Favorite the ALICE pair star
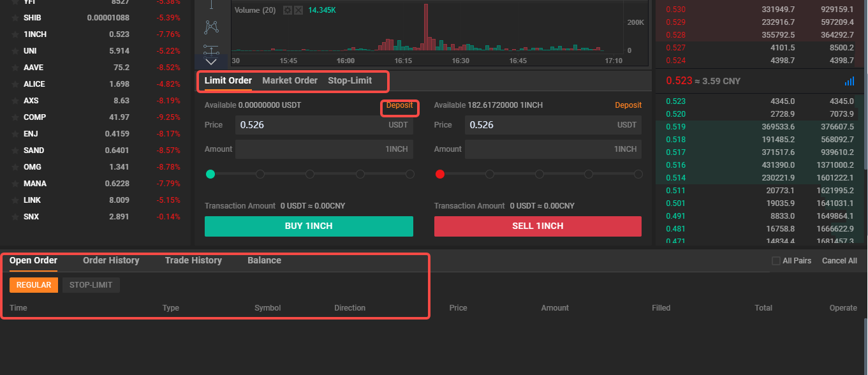Screen dimensions: 868x375 pyautogui.click(x=15, y=84)
